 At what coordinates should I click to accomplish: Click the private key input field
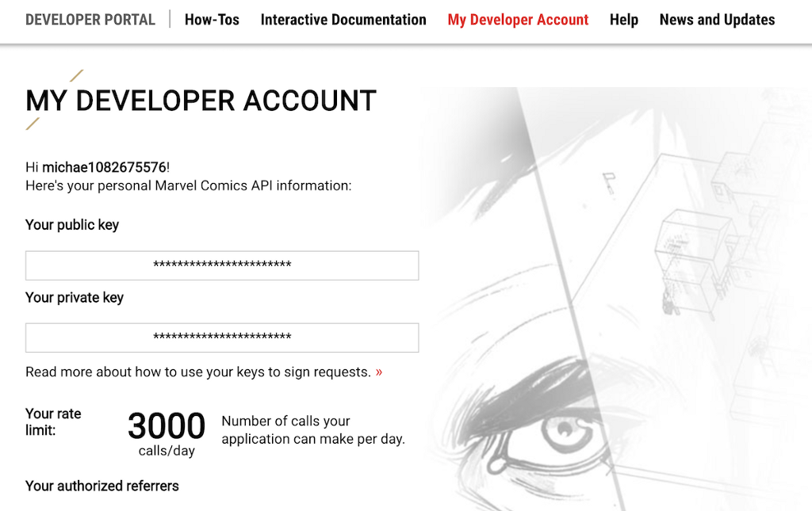coord(222,337)
